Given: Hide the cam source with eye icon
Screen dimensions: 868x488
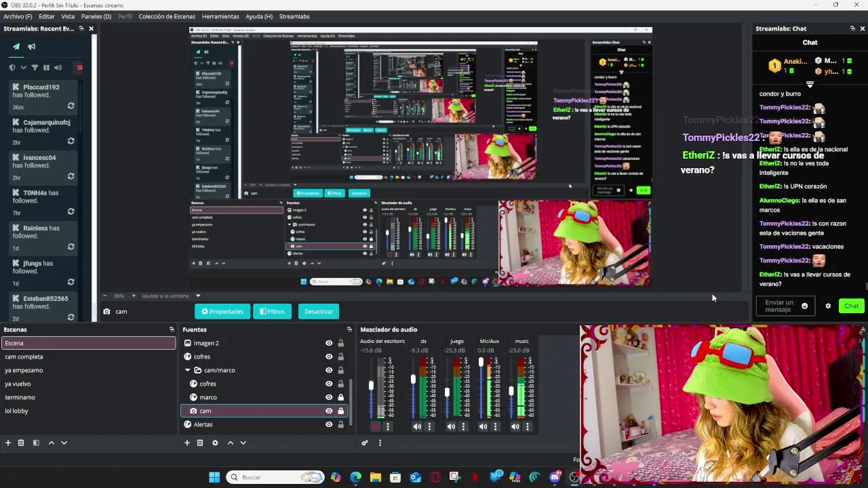Looking at the screenshot, I should 329,411.
